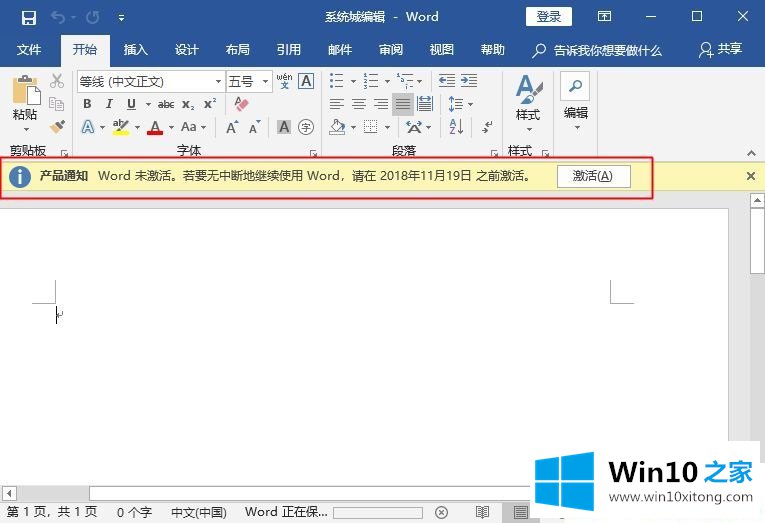Decrease font size with smaller A
This screenshot has height=523, width=765.
[254, 127]
